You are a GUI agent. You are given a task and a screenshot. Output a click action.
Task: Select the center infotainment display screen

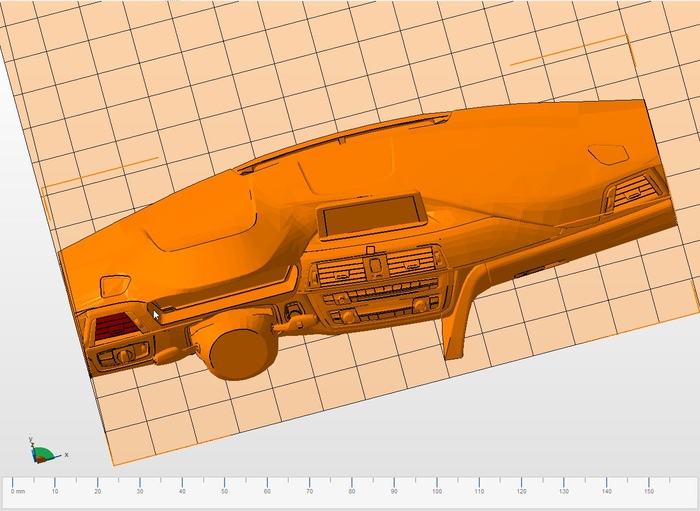tap(371, 216)
